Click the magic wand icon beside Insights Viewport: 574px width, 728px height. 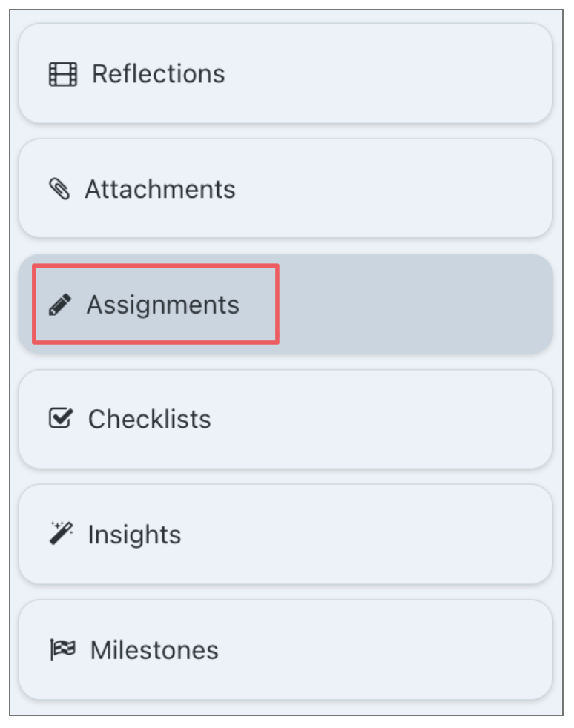(x=61, y=534)
